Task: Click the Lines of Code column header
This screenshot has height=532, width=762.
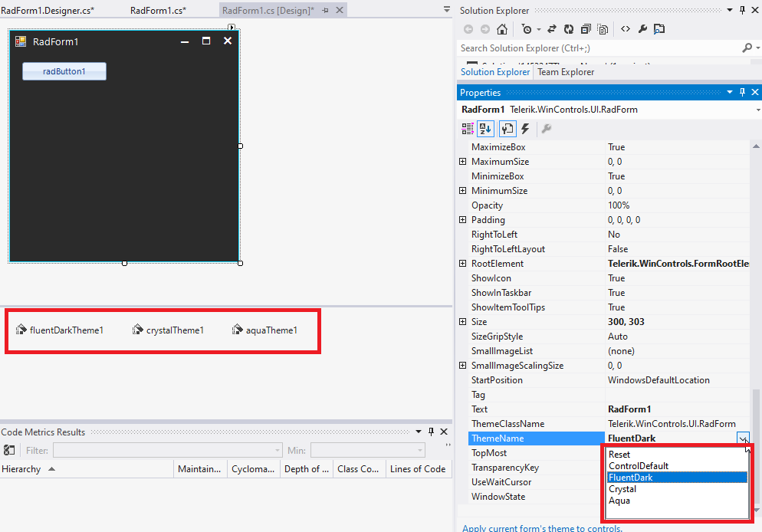Action: [418, 469]
